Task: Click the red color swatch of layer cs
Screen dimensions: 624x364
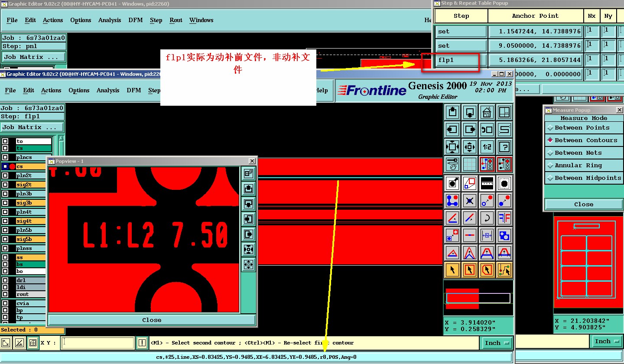Action: [12, 166]
